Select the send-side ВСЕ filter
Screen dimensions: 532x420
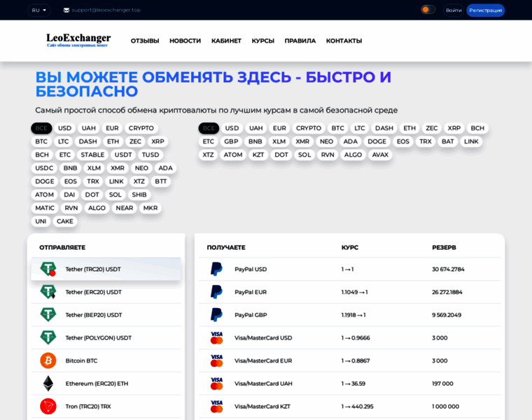(x=41, y=128)
